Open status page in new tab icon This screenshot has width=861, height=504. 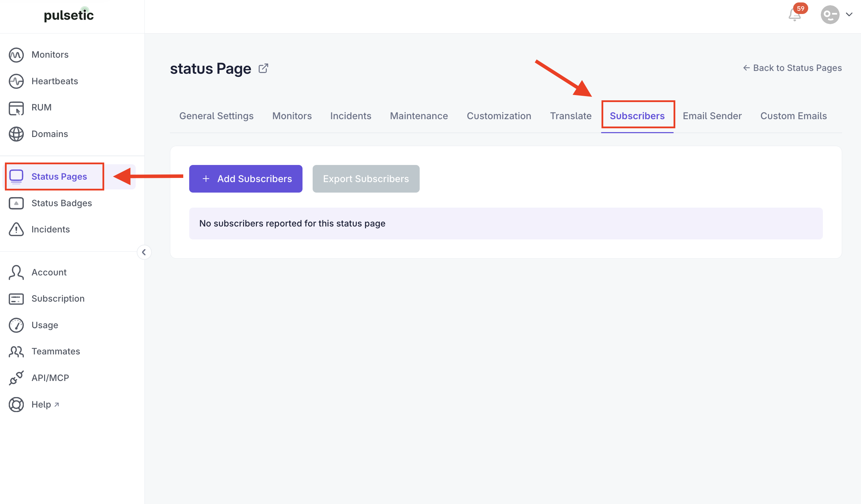tap(263, 68)
